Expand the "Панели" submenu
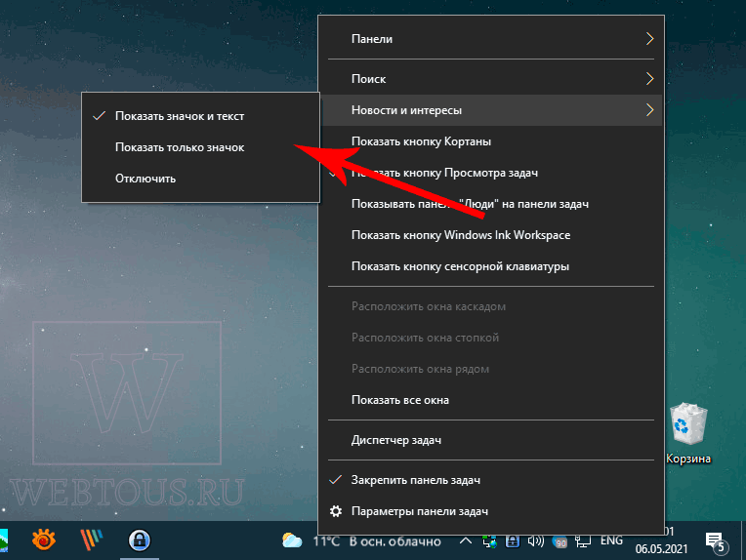 [491, 39]
